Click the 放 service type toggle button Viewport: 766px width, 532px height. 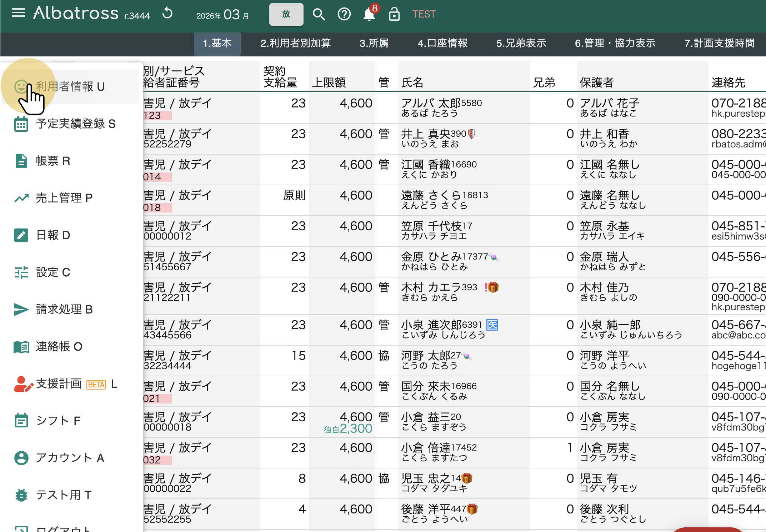pos(286,14)
